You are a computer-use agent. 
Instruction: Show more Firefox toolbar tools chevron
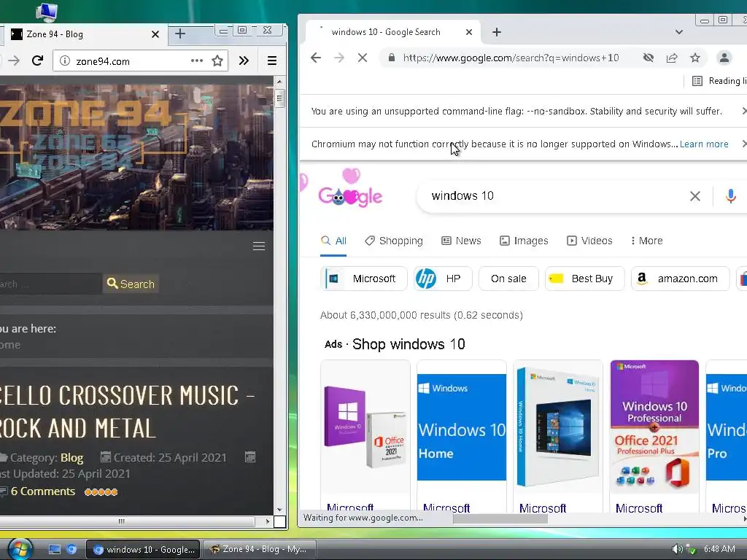point(244,61)
